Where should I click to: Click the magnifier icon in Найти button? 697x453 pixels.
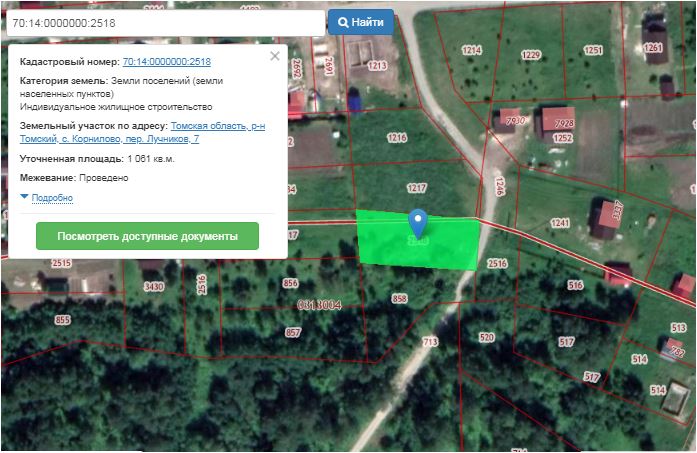click(343, 22)
